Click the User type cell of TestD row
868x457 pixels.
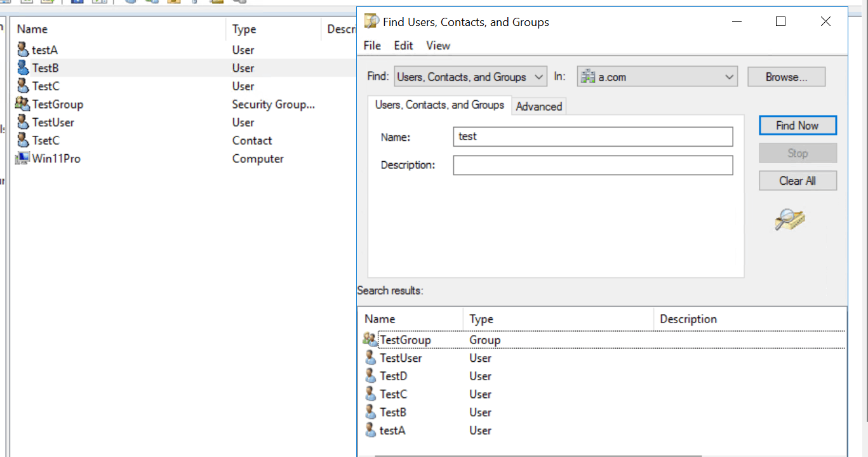tap(481, 376)
